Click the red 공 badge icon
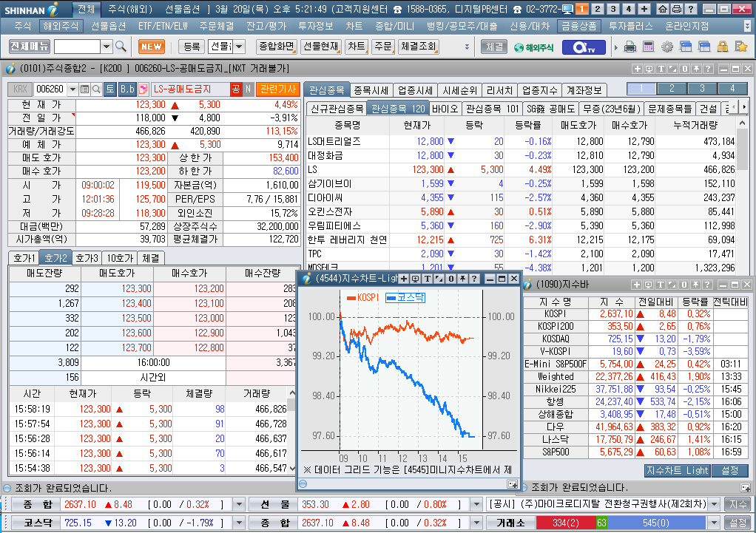The image size is (756, 533). [235, 89]
